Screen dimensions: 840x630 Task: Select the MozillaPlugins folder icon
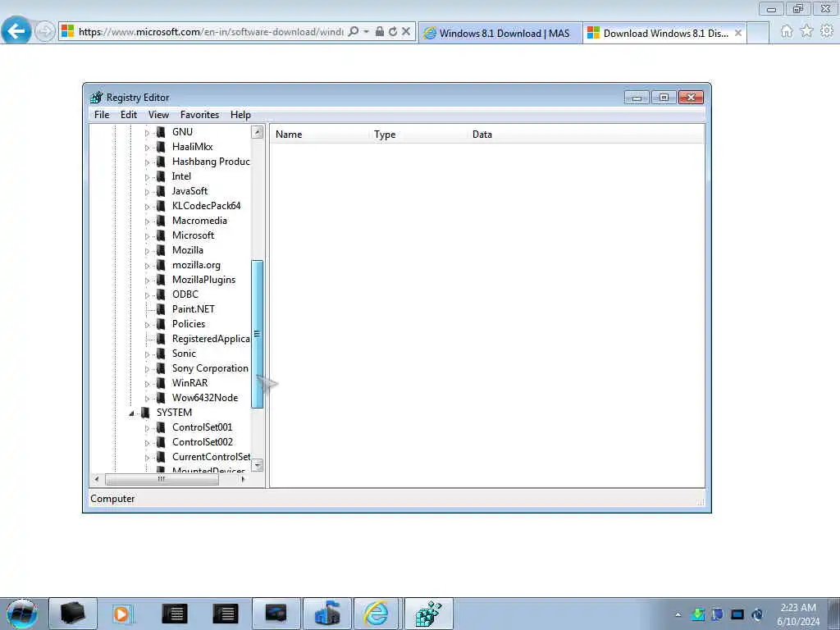coord(161,280)
